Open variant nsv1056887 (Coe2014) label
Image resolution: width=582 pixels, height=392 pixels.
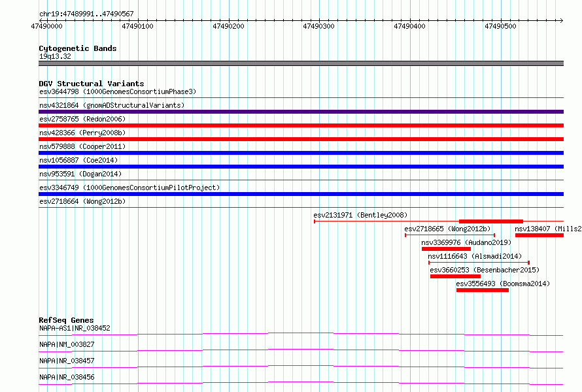pyautogui.click(x=78, y=160)
